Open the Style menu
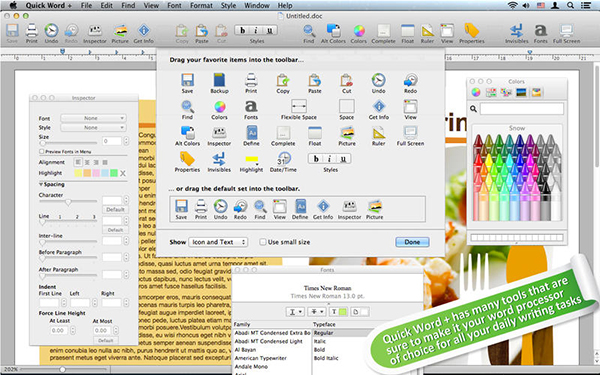This screenshot has height=375, width=600. tap(228, 5)
